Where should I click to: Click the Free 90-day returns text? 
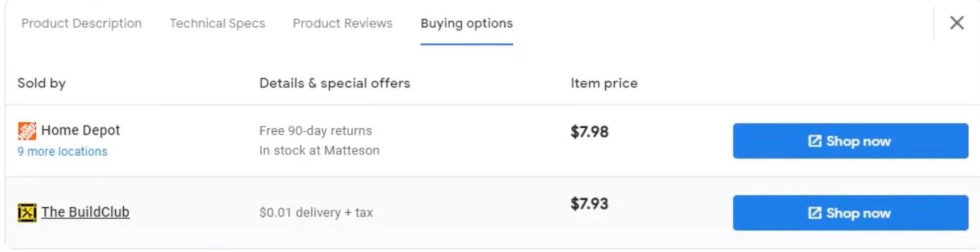pyautogui.click(x=316, y=131)
